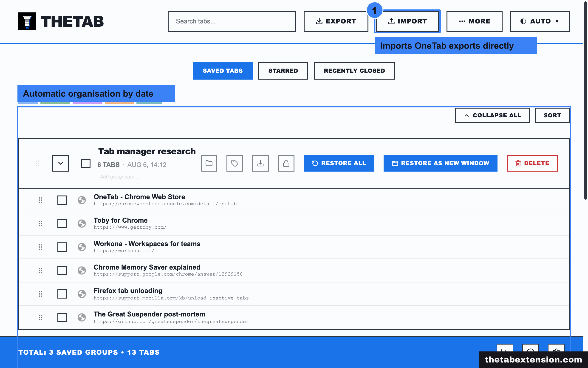Move the Tab manager research group to a folder
Viewport: 588px width, 368px height.
(209, 163)
